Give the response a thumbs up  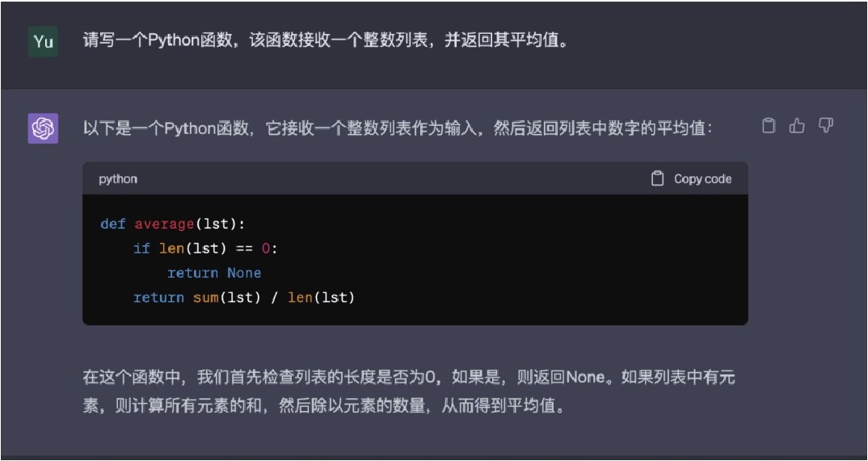(797, 126)
